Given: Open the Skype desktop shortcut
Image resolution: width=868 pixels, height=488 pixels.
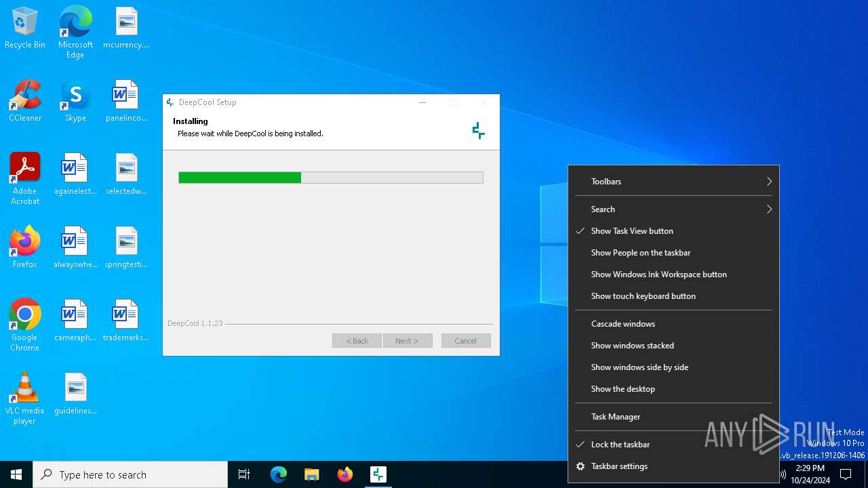Looking at the screenshot, I should tap(75, 102).
